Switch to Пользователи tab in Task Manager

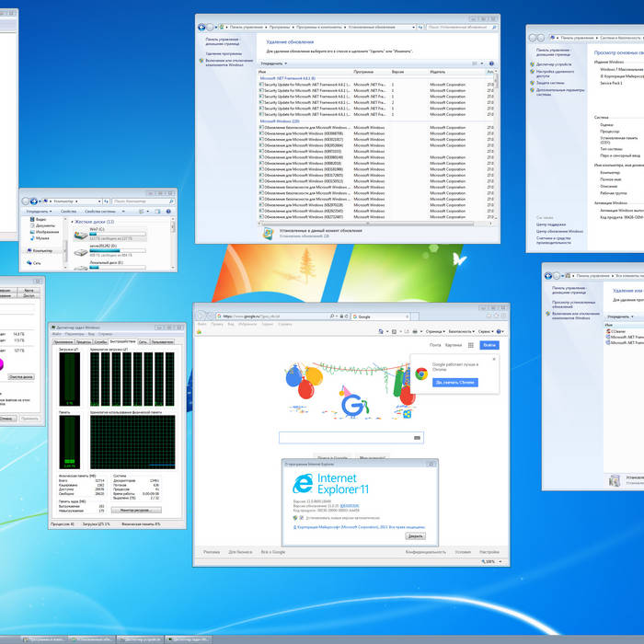coord(162,341)
